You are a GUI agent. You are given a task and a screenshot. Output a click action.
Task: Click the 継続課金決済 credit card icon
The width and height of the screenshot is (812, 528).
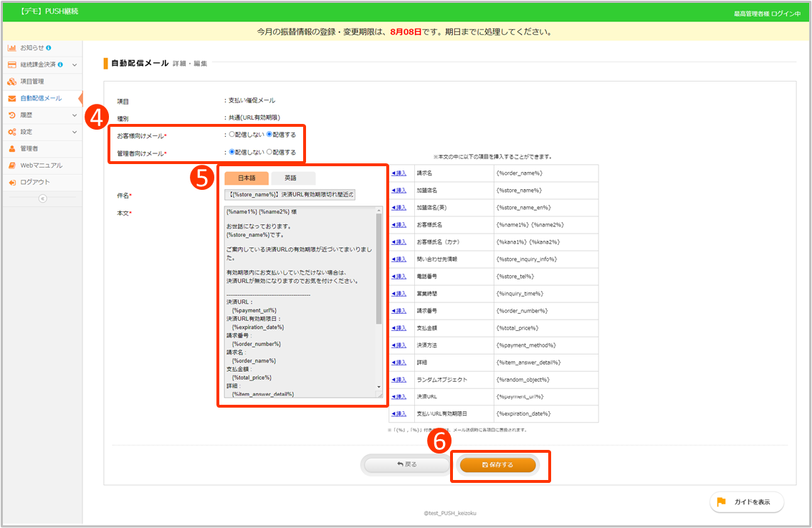tap(11, 64)
